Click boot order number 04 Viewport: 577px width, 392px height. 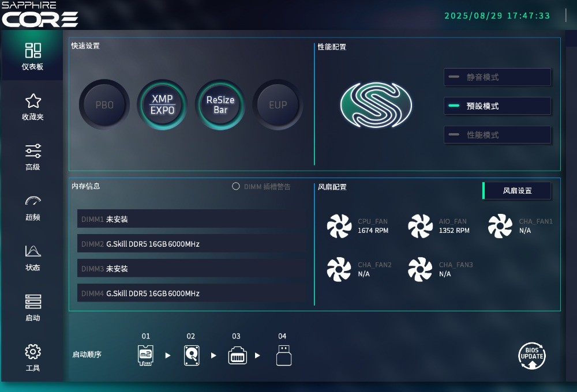[x=282, y=336]
